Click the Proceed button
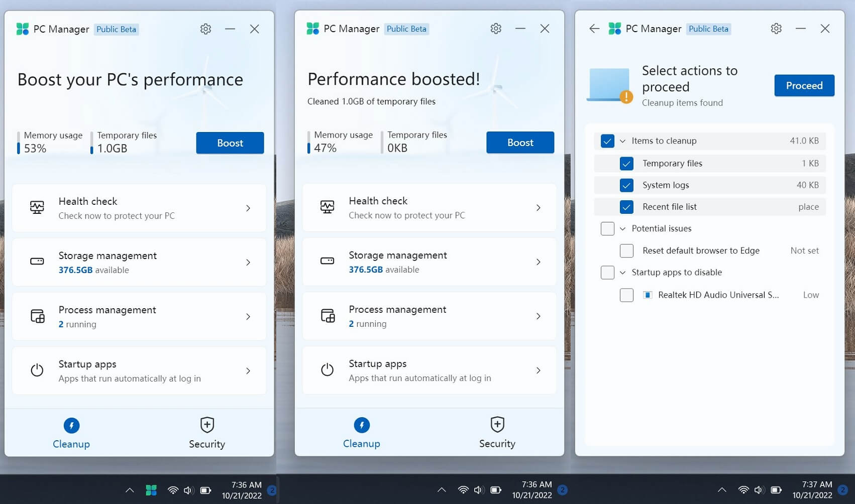This screenshot has width=855, height=504. tap(804, 85)
